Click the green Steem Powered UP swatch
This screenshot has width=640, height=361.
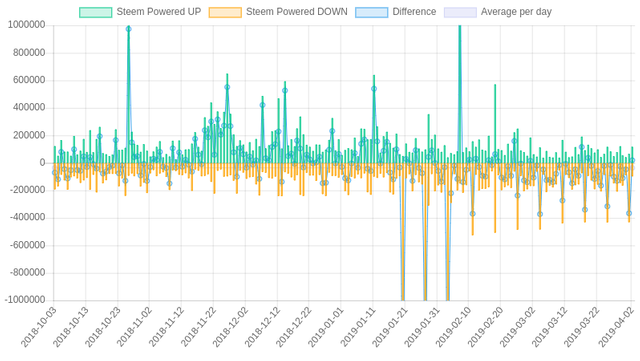point(96,12)
